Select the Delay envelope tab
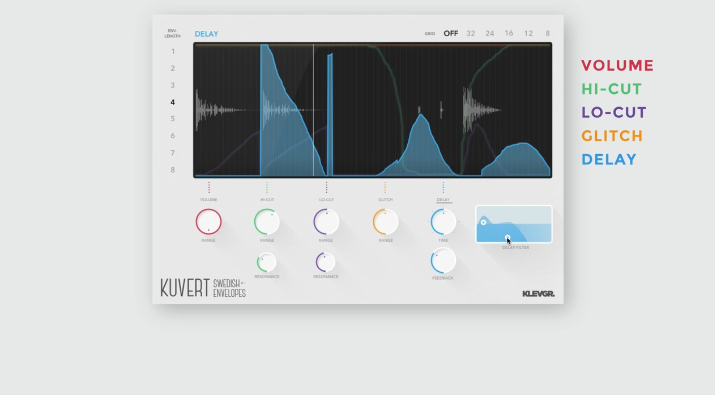This screenshot has height=395, width=715. 443,199
